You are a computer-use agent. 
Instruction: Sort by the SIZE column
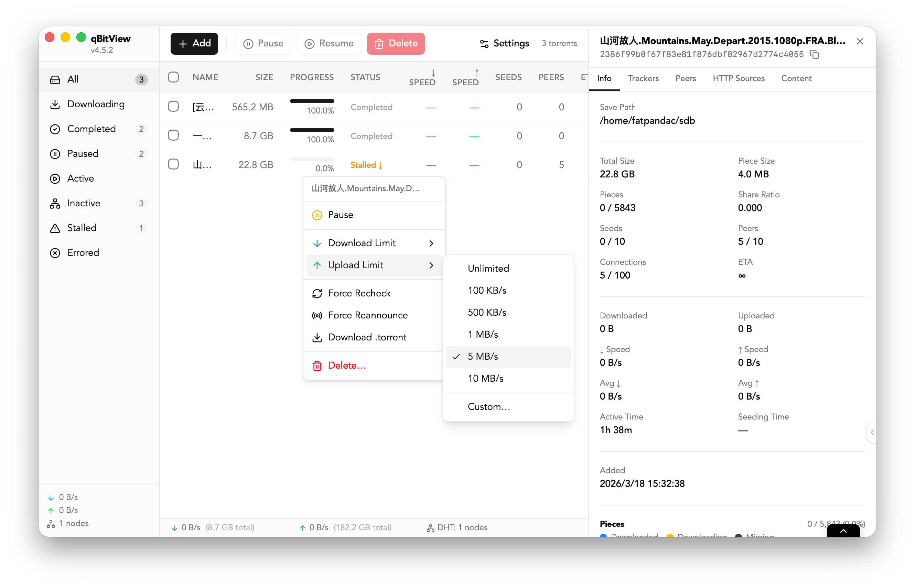click(264, 77)
